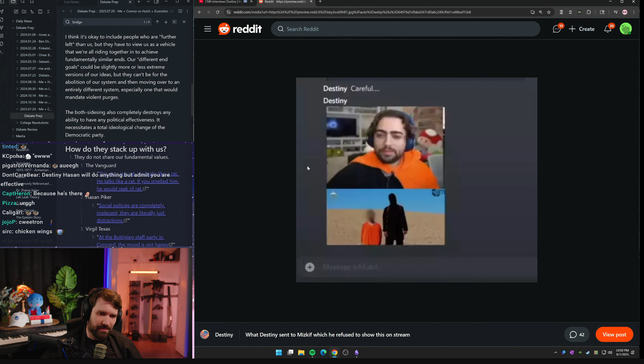
Task: Click the bridge find input in Obsidian
Action: pyautogui.click(x=106, y=22)
